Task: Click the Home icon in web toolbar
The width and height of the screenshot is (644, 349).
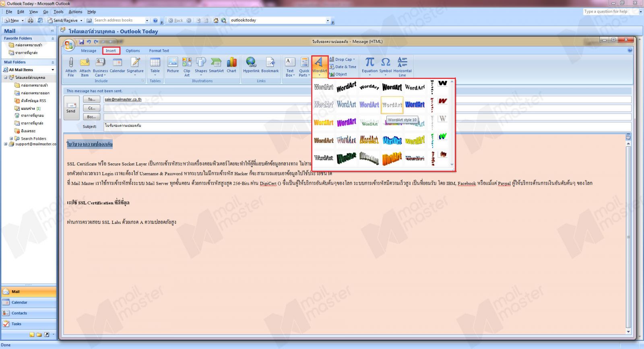Action: tap(216, 20)
